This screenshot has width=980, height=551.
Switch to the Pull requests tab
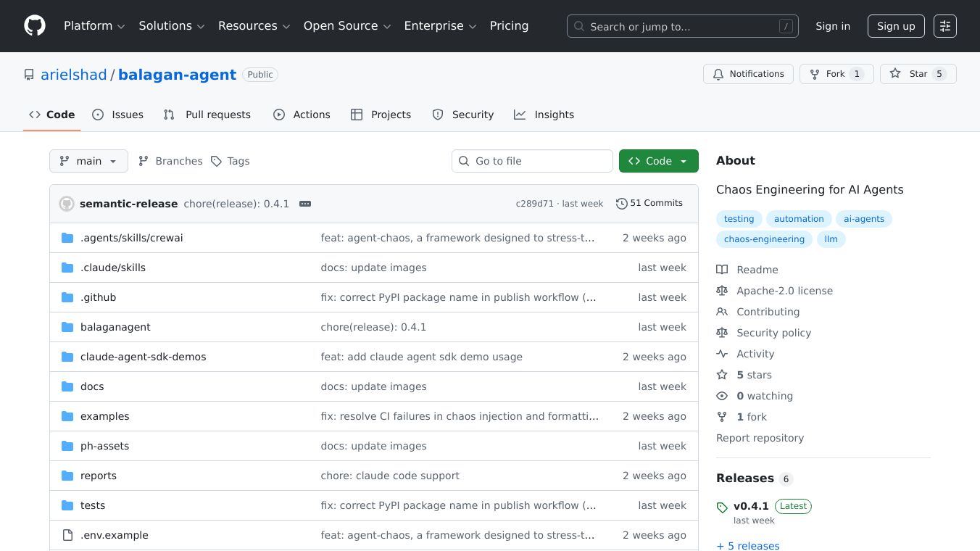click(x=207, y=115)
